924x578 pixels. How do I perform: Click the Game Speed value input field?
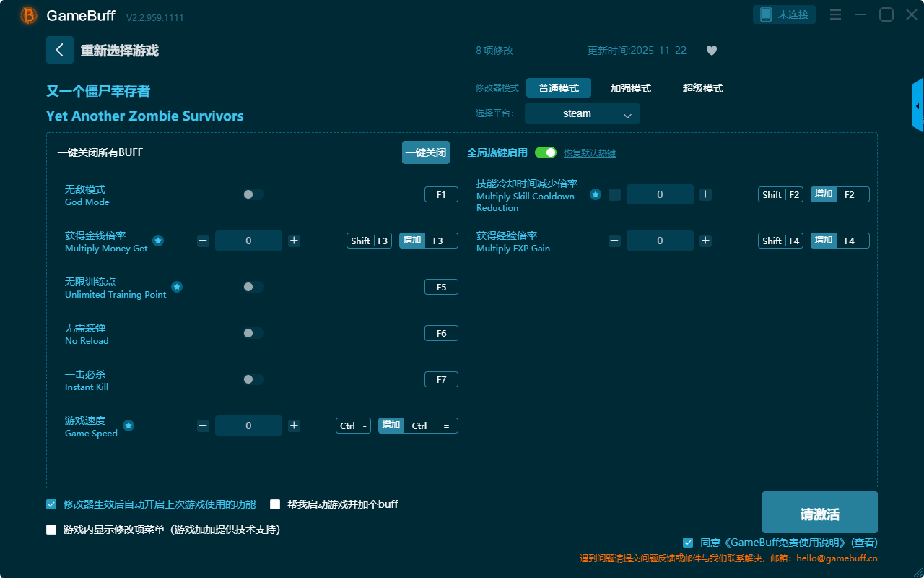coord(248,426)
